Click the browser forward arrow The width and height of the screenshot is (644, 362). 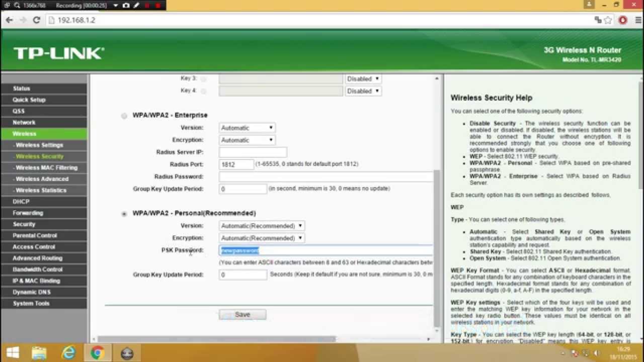coord(23,20)
